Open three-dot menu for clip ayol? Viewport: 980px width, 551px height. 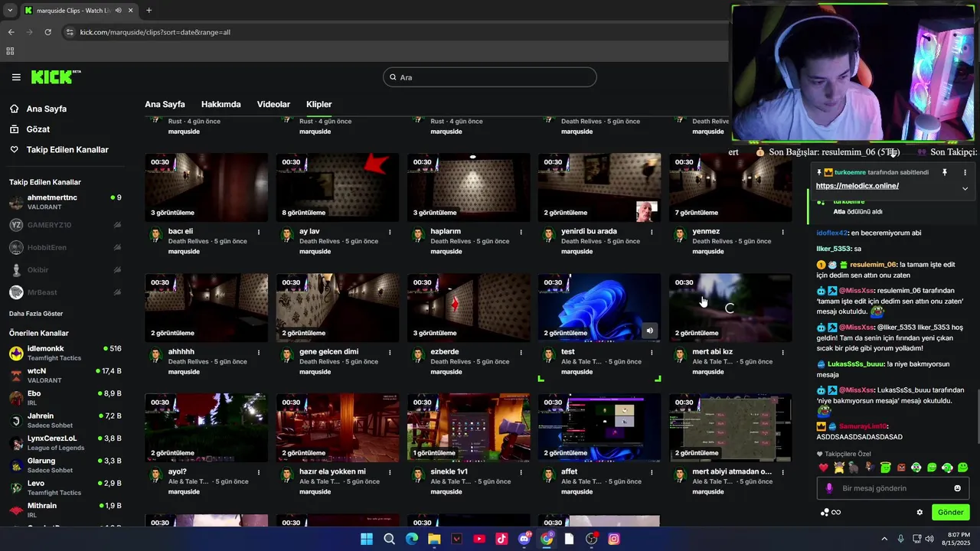point(259,472)
